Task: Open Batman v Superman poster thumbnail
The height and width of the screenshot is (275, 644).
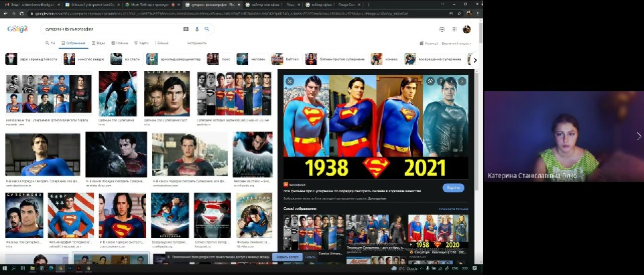Action: 212,215
